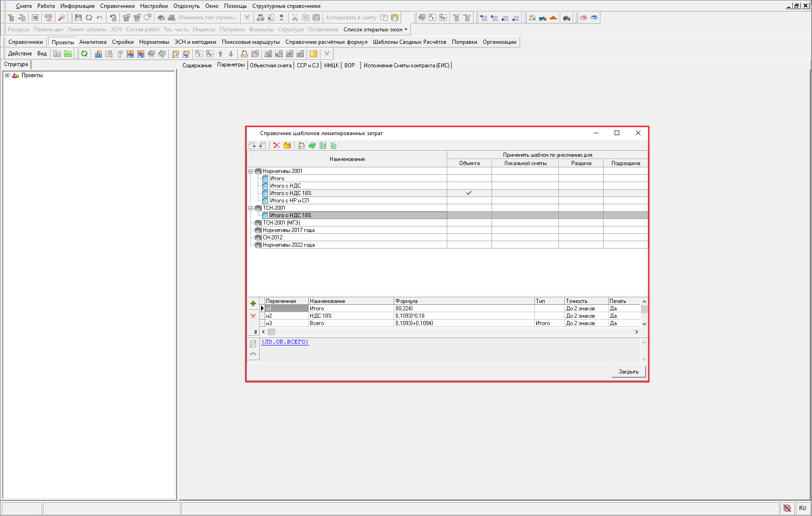Click the Структура panel tab
This screenshot has width=812, height=516.
[16, 64]
